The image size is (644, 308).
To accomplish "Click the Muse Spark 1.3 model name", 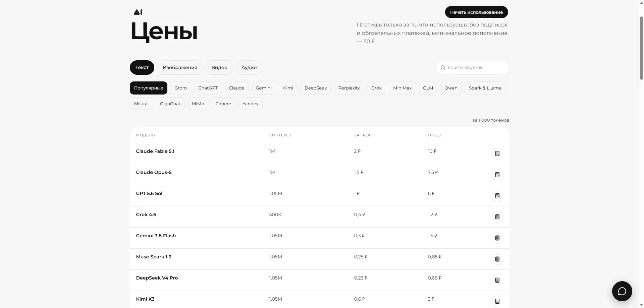I will [153, 257].
